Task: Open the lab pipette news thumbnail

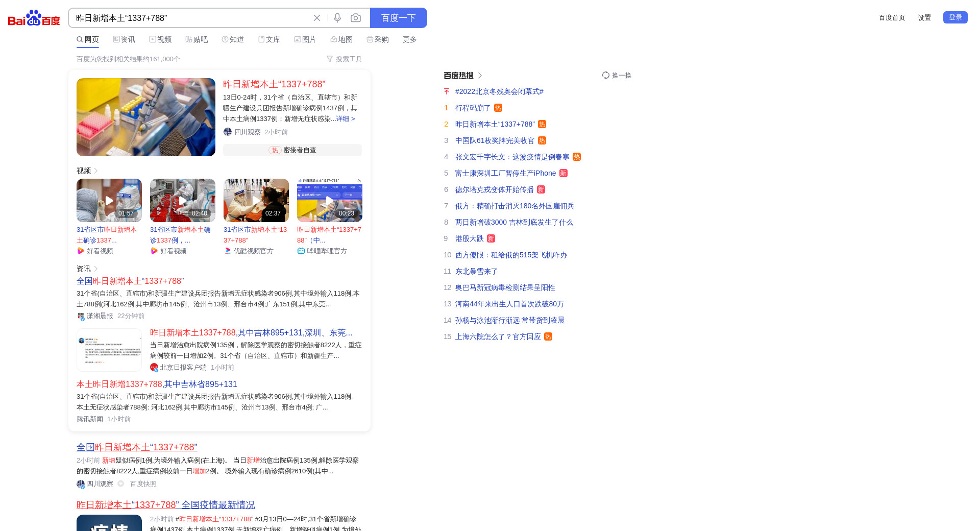Action: pos(146,117)
